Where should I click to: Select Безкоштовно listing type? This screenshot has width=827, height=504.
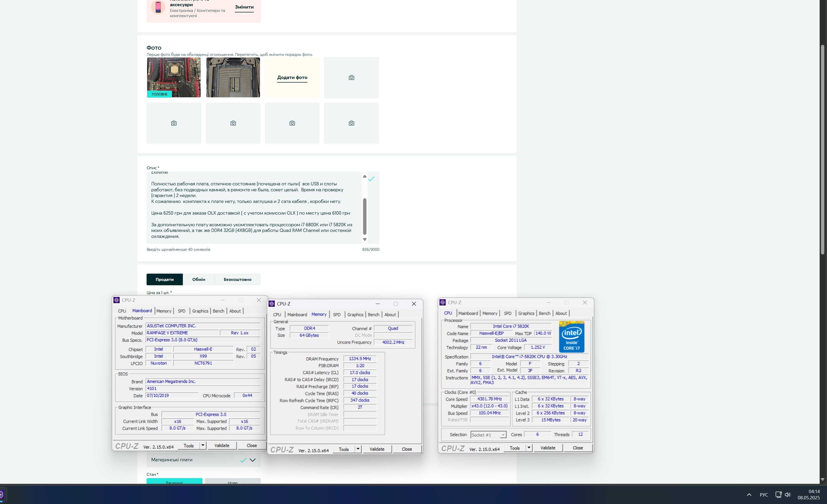click(x=237, y=279)
